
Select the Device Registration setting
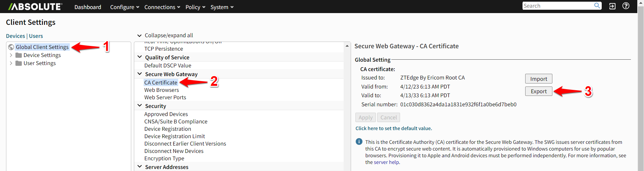168,129
